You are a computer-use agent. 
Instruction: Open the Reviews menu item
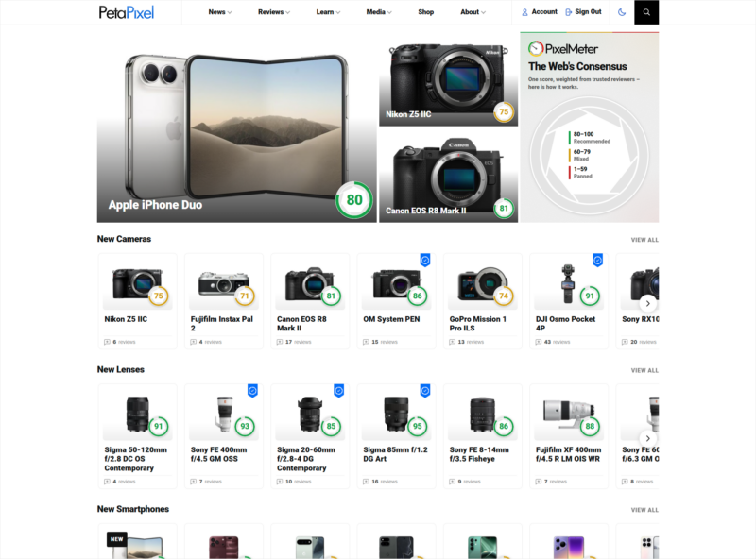click(x=270, y=12)
